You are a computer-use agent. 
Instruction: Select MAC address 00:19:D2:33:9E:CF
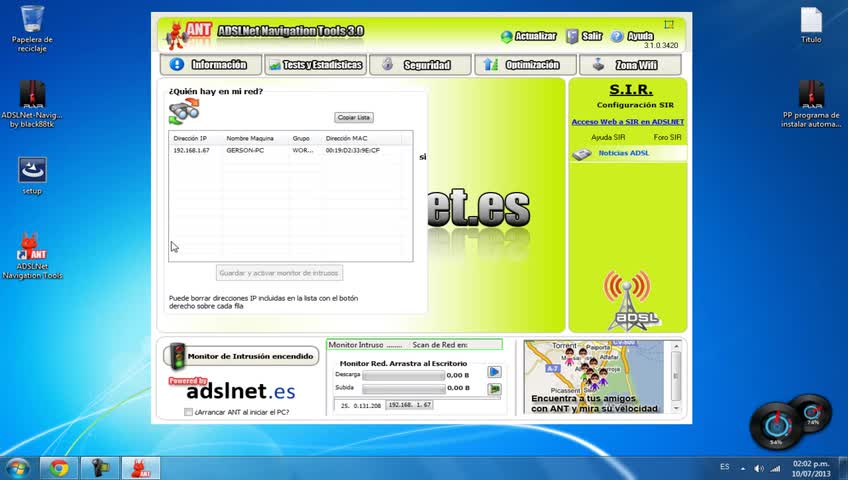pos(353,150)
